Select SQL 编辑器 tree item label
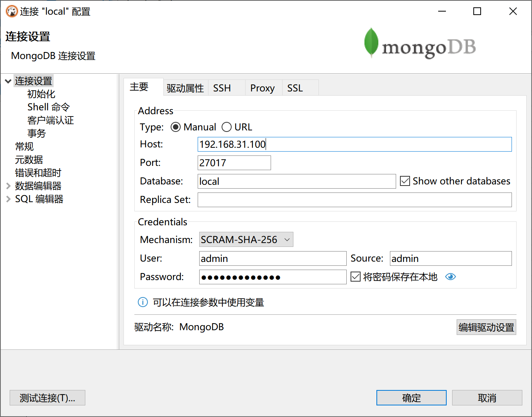 click(39, 199)
